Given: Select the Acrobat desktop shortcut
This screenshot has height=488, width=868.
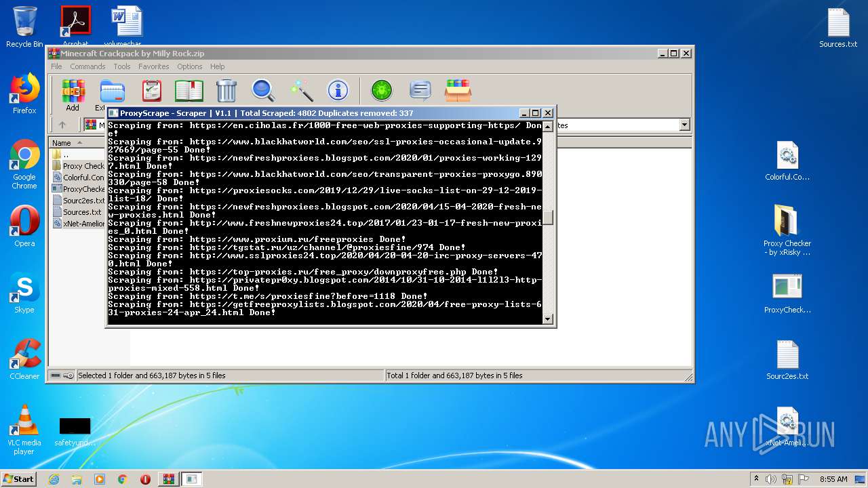Looking at the screenshot, I should point(75,27).
